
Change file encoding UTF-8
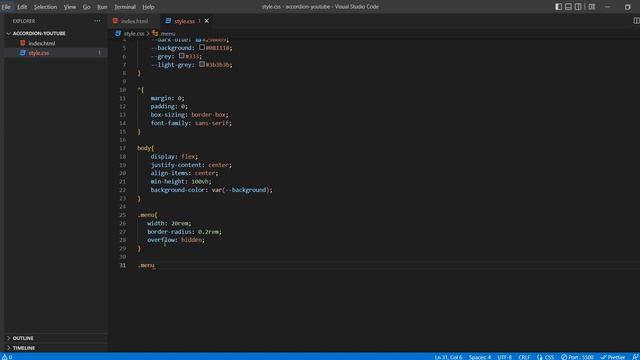504,357
